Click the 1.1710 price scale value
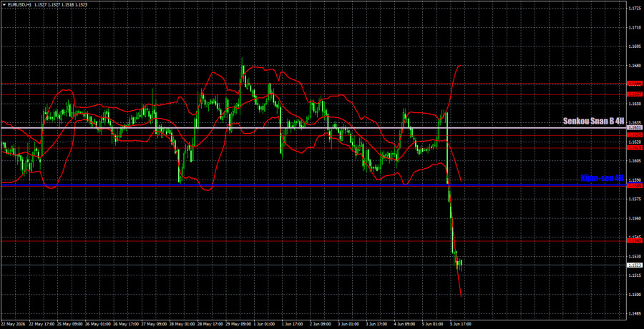Viewport: 644px width, 329px height. (x=633, y=27)
